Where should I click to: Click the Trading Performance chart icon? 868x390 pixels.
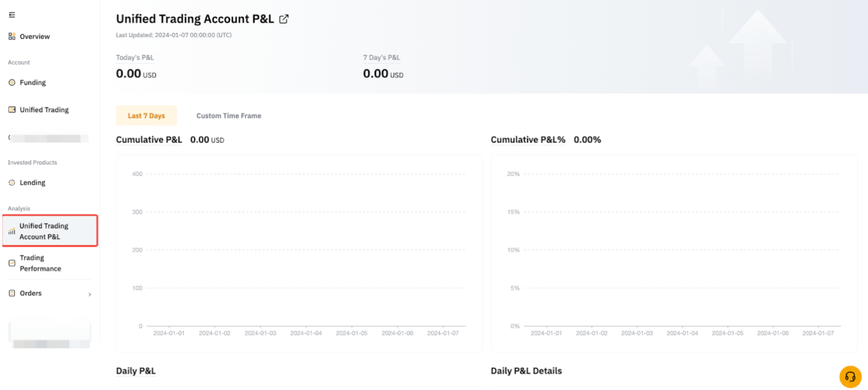[12, 263]
